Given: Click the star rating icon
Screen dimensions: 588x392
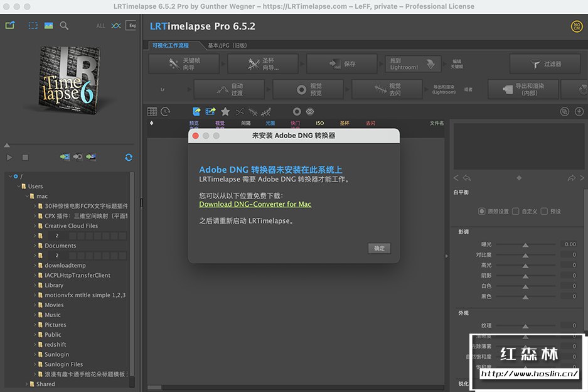Looking at the screenshot, I should [x=225, y=112].
